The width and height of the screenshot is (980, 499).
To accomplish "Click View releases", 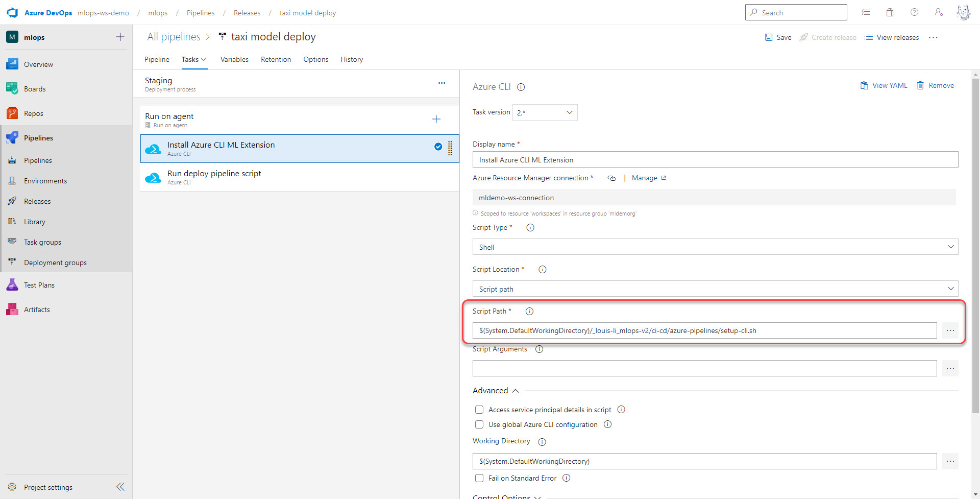I will tap(892, 37).
